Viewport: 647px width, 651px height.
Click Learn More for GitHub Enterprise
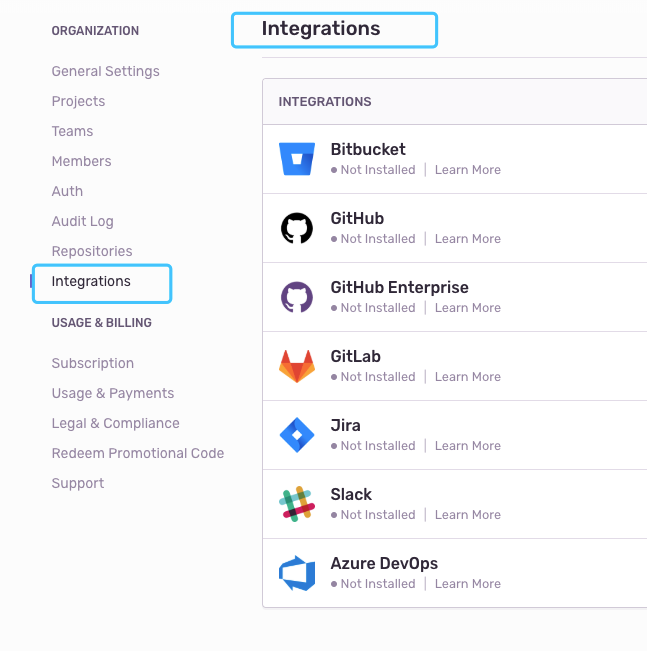point(468,308)
